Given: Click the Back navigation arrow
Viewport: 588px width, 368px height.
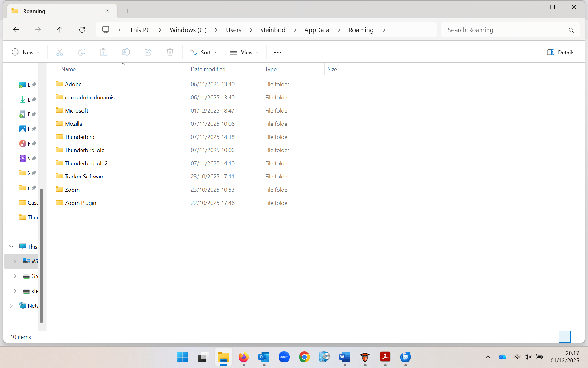Looking at the screenshot, I should tap(16, 30).
